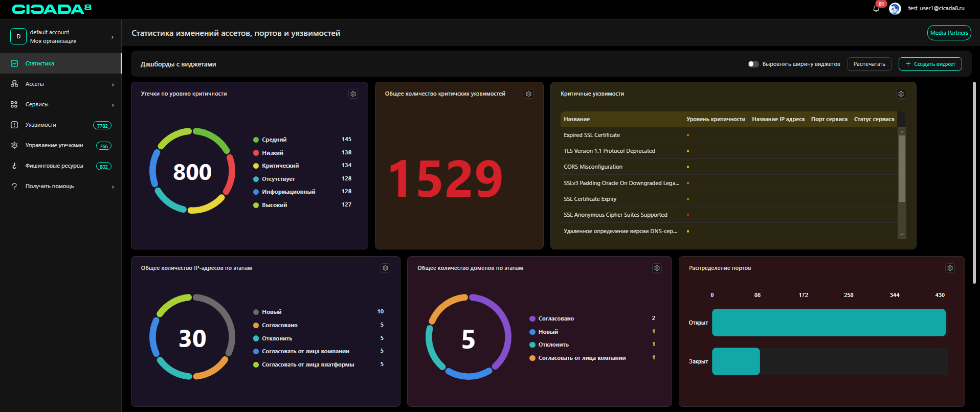Screen dimensions: 980x412
Task: Open the Уязвимости menu item
Action: [x=60, y=125]
